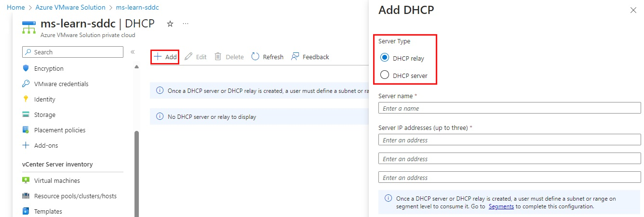644x217 pixels.
Task: Click the Refresh button label
Action: 273,57
